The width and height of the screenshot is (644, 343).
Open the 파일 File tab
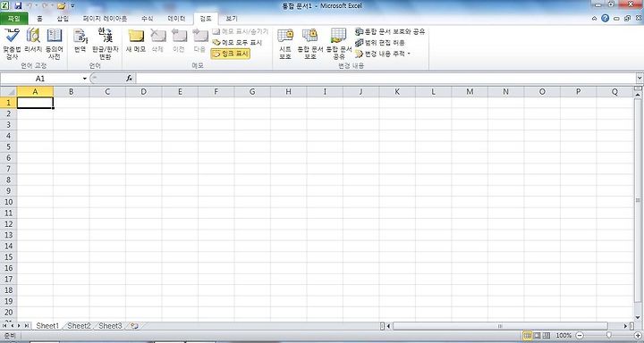click(14, 19)
